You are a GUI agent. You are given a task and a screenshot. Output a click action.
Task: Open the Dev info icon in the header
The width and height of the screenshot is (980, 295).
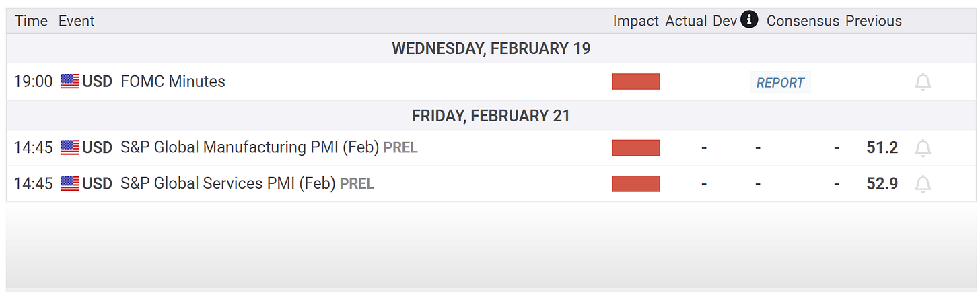tap(749, 20)
